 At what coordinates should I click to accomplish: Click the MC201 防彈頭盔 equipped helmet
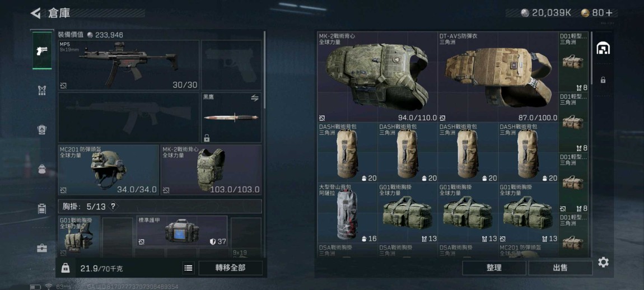point(109,170)
